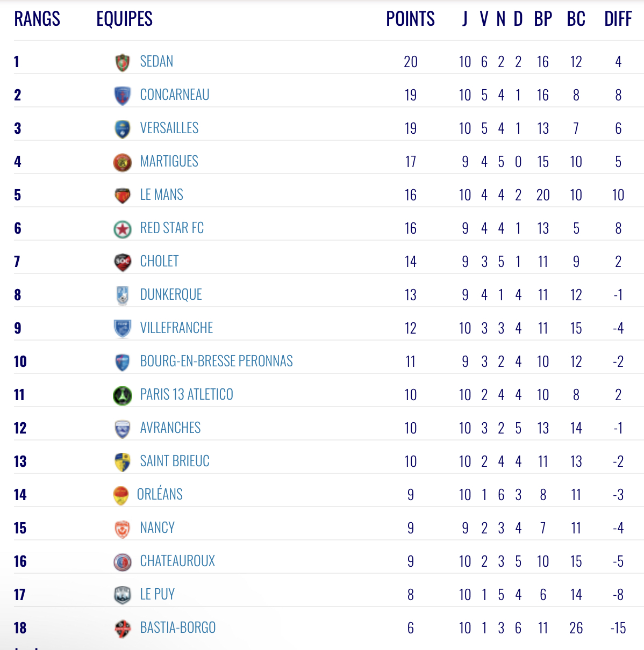Click the DIFF column header

(618, 19)
